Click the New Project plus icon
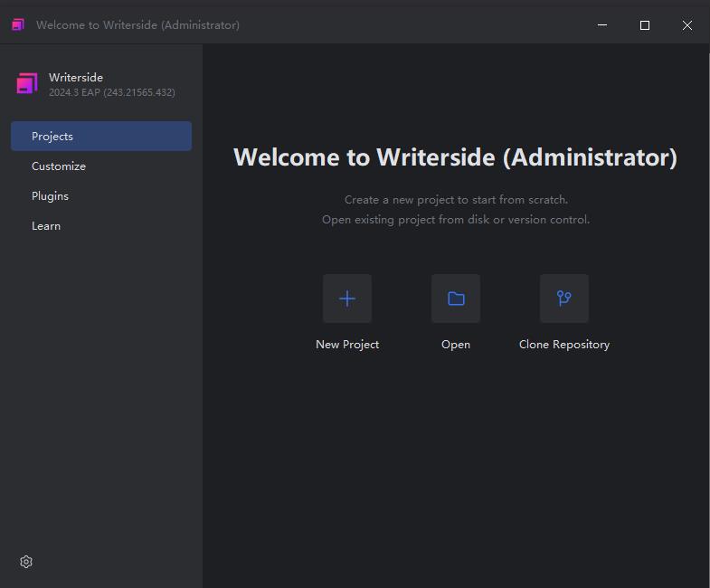 click(347, 299)
